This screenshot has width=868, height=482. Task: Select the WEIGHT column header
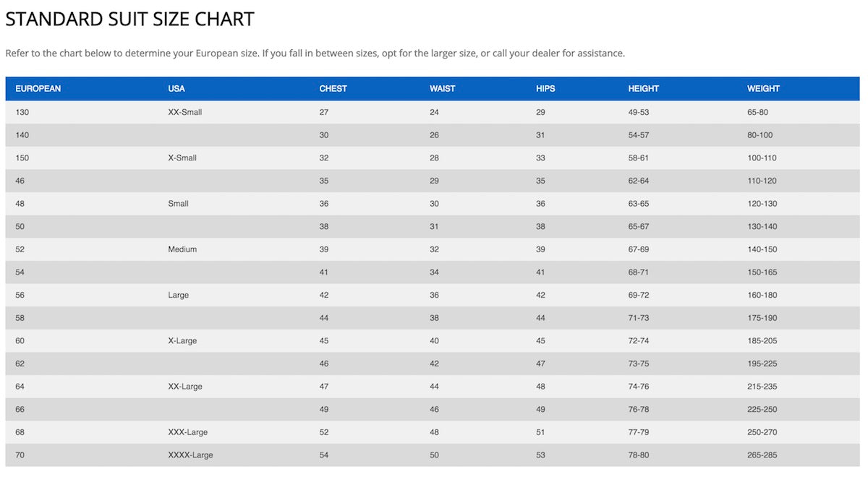click(x=764, y=89)
